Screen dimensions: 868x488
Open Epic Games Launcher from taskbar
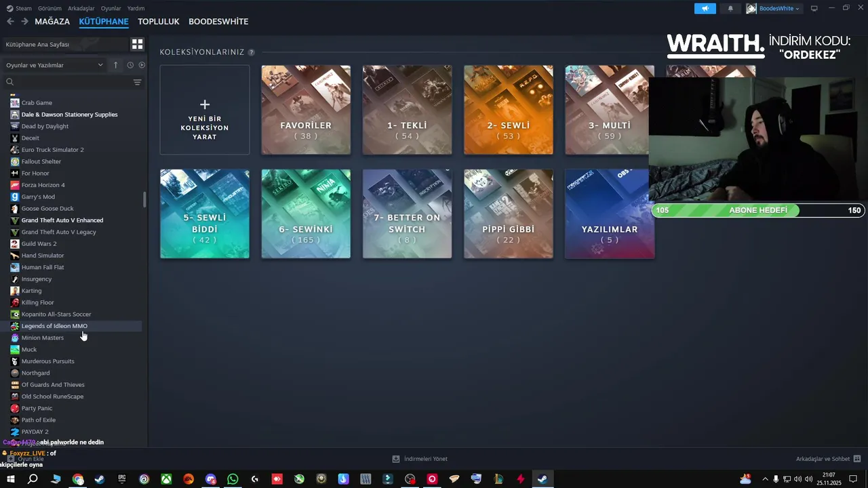(x=122, y=479)
